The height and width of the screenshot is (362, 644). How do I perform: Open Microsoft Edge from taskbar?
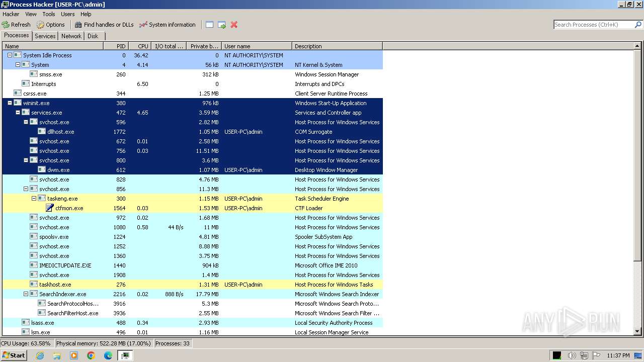[x=108, y=355]
